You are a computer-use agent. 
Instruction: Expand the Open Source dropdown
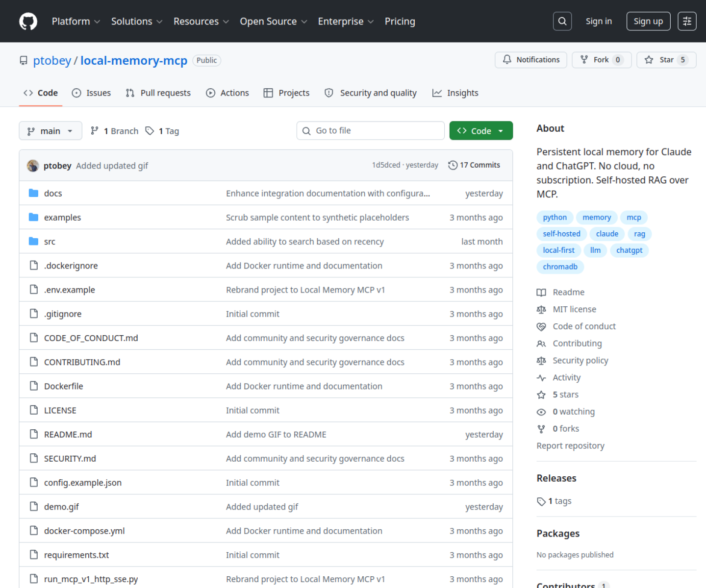(274, 22)
